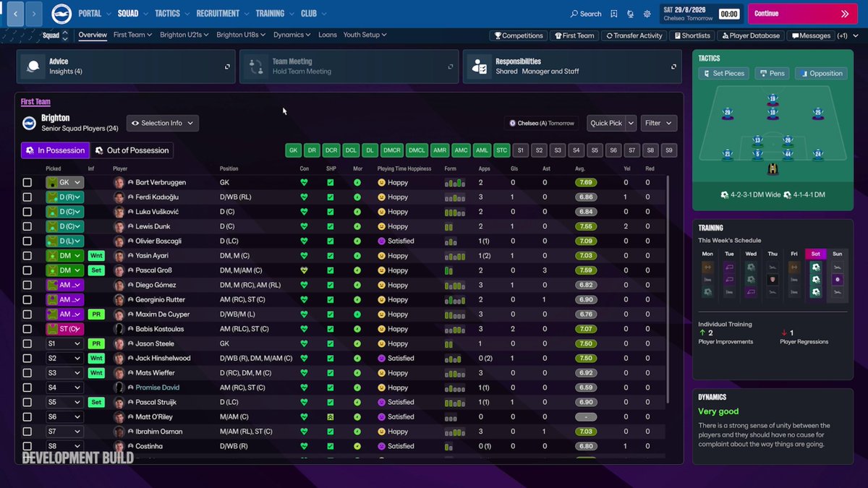868x488 pixels.
Task: Open the Messages shortcut
Action: [811, 35]
